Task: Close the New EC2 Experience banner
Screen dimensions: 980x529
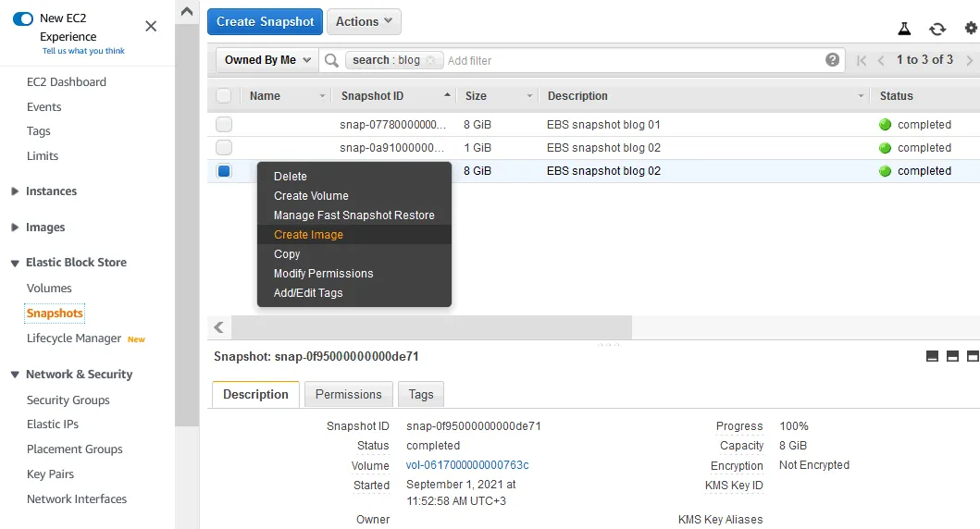Action: click(x=151, y=26)
